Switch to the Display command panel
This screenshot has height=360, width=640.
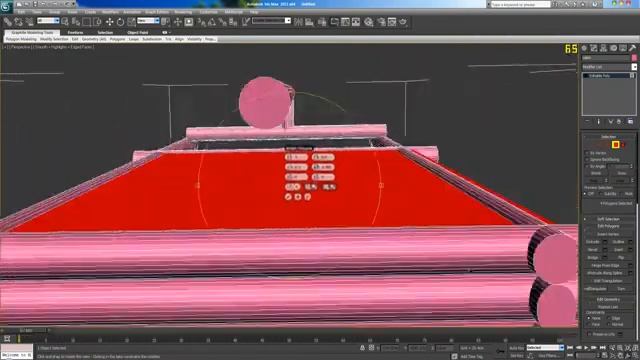point(623,48)
